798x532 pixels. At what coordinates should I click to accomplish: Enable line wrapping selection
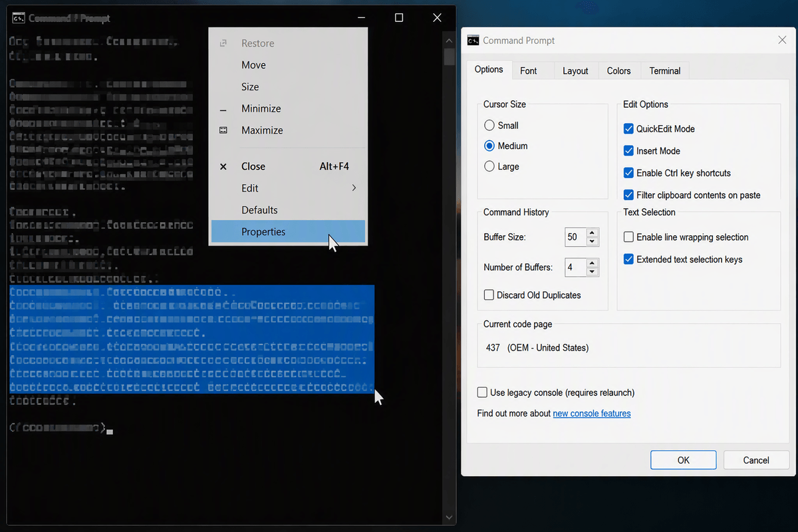[x=628, y=237]
